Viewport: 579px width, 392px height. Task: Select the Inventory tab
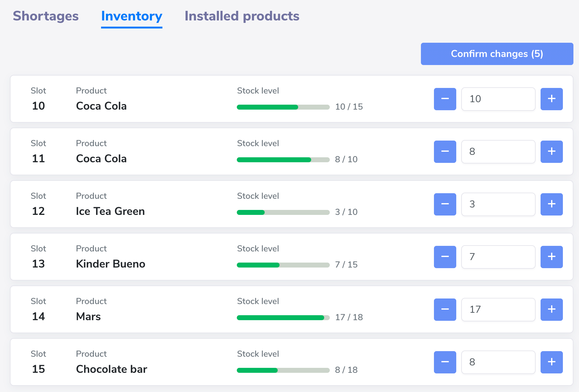(132, 16)
